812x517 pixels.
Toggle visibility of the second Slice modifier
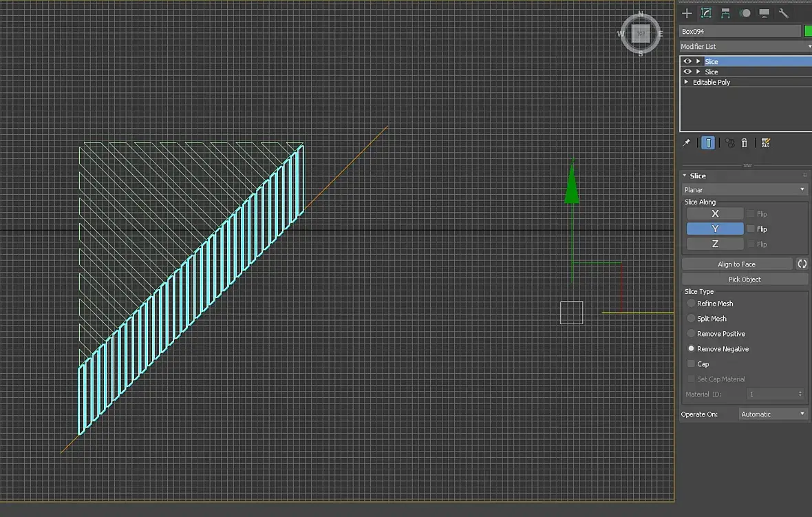(x=687, y=72)
